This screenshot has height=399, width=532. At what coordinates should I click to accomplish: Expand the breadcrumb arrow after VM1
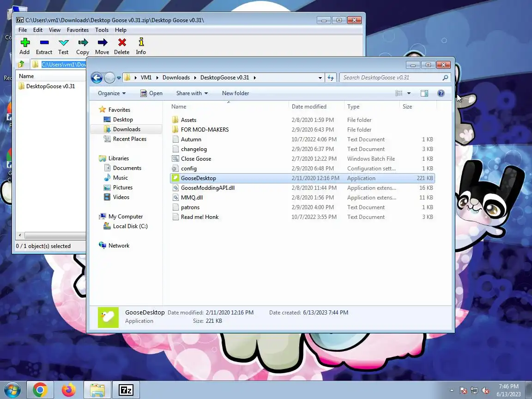[x=157, y=78]
